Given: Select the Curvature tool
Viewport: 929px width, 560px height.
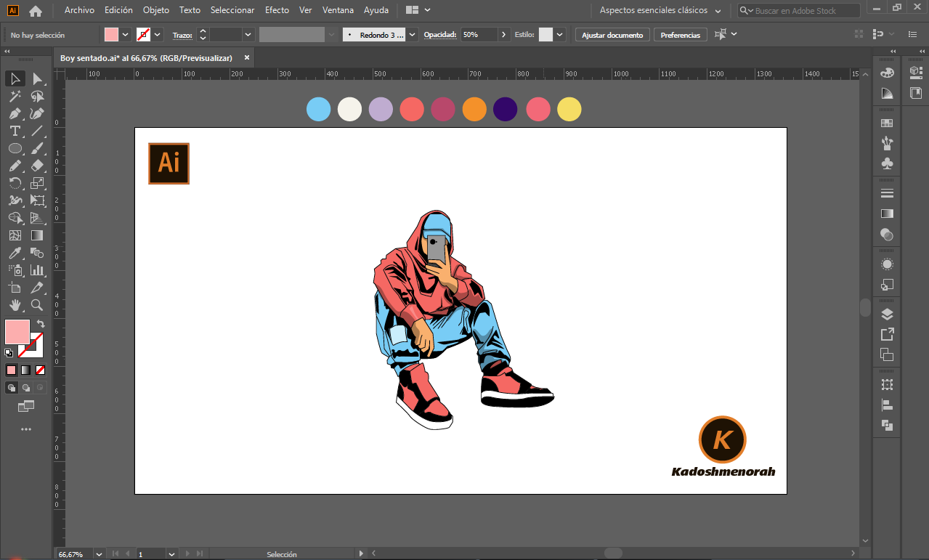Looking at the screenshot, I should click(37, 113).
